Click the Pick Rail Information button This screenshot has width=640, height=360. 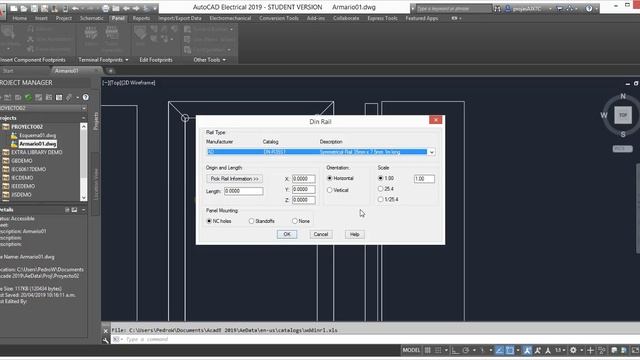[235, 179]
